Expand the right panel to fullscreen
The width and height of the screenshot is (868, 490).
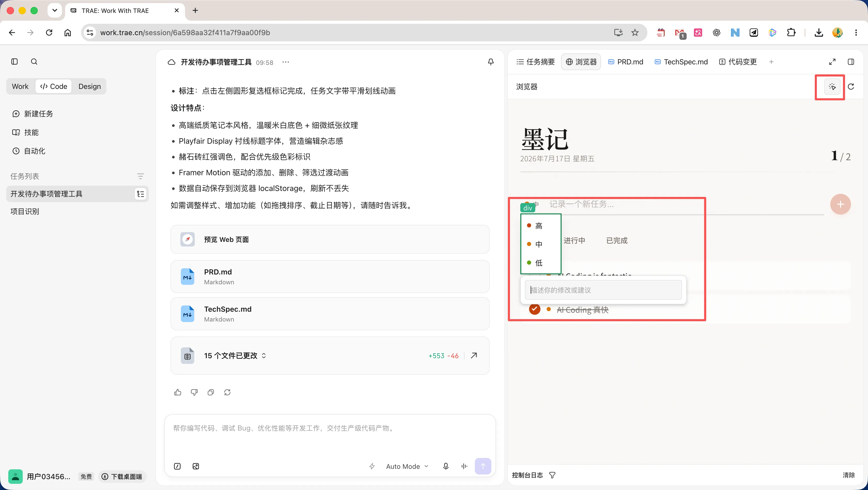[x=832, y=62]
